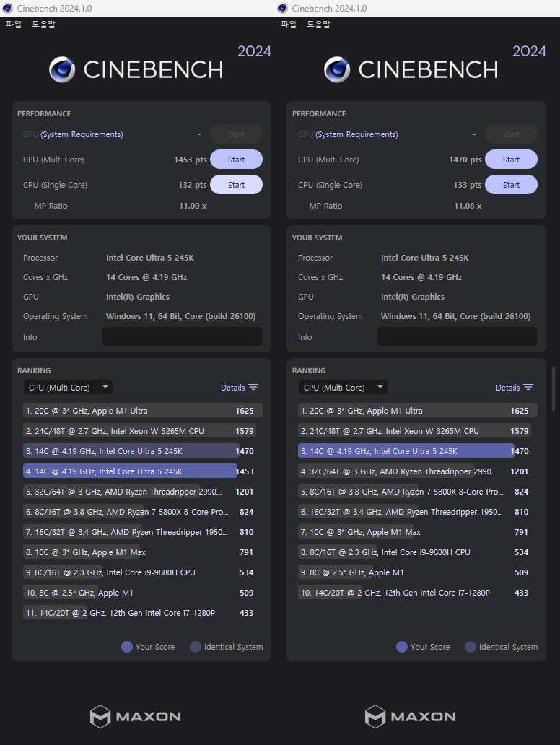This screenshot has height=745, width=560.
Task: Select 8C Apple M1 row in right window
Action: pyautogui.click(x=418, y=572)
